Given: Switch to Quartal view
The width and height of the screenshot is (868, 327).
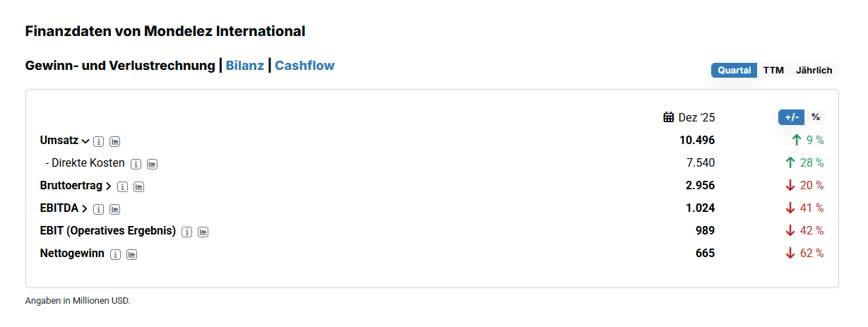Looking at the screenshot, I should tap(734, 71).
